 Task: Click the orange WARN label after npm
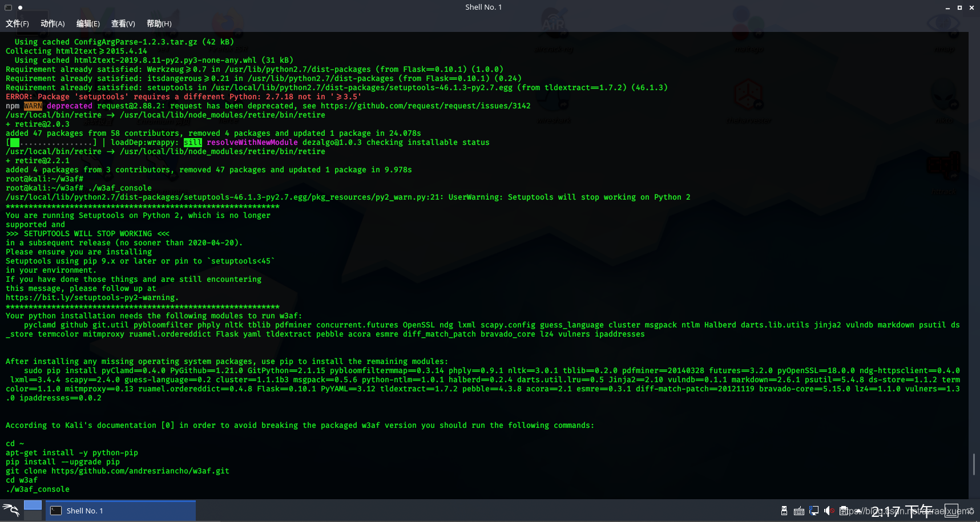[33, 106]
